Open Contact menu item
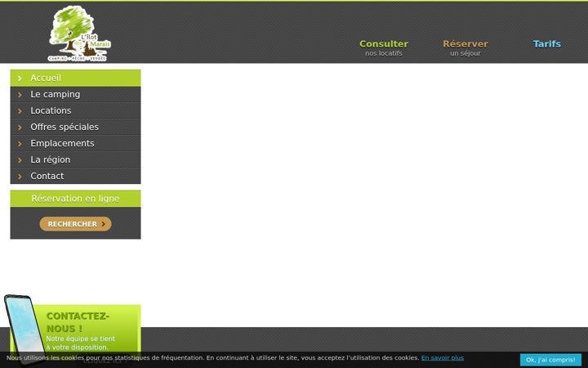Viewport: 588px width, 368px height. (x=75, y=176)
